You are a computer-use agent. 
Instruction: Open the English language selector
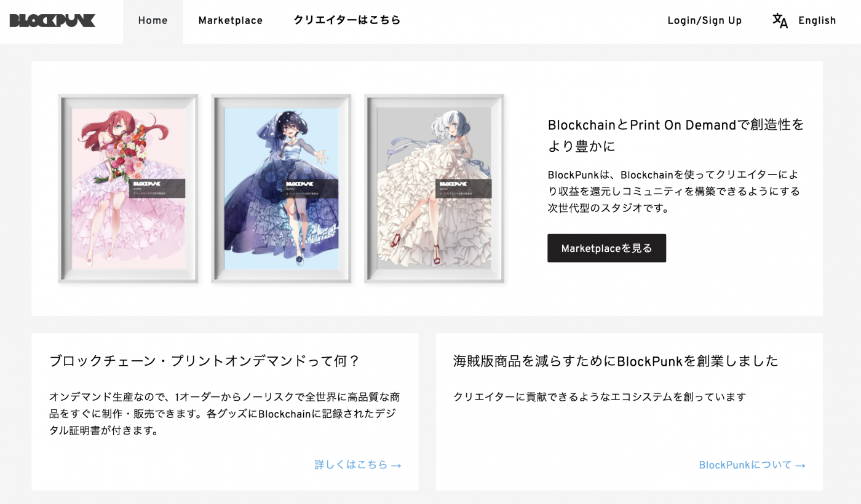pyautogui.click(x=817, y=21)
